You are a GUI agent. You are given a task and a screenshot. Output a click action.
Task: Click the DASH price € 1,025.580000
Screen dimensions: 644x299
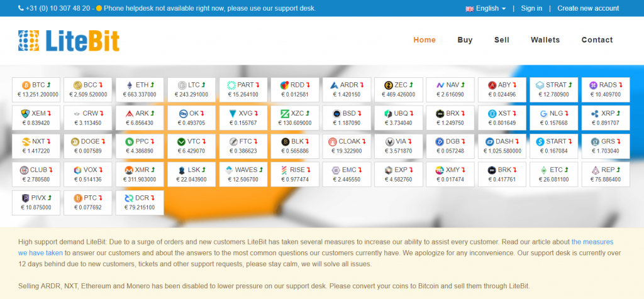pos(502,151)
